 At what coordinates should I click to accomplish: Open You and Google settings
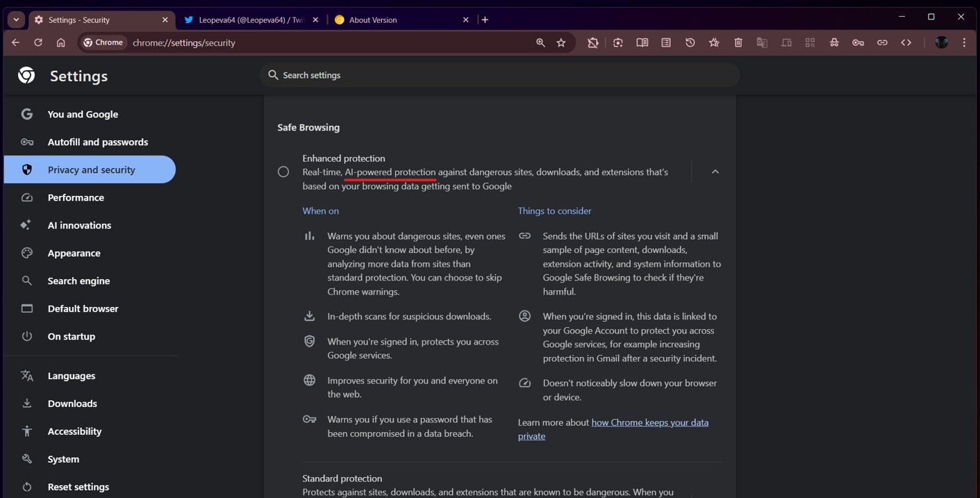90,114
